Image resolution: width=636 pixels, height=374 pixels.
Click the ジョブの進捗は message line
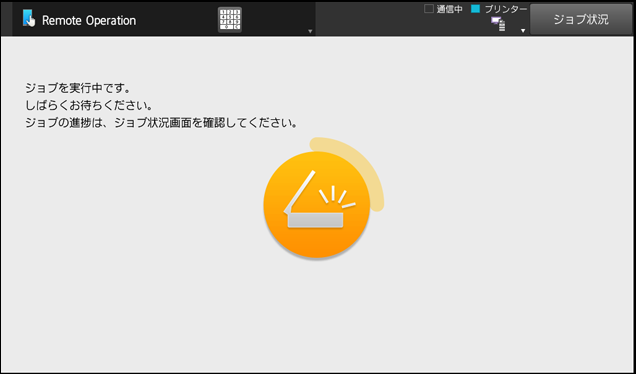161,123
